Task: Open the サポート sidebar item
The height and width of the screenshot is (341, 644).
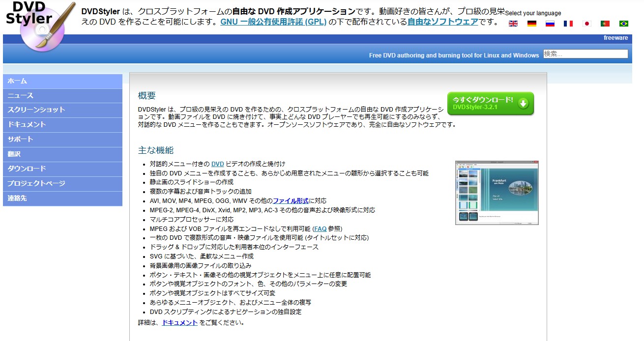Action: click(62, 140)
